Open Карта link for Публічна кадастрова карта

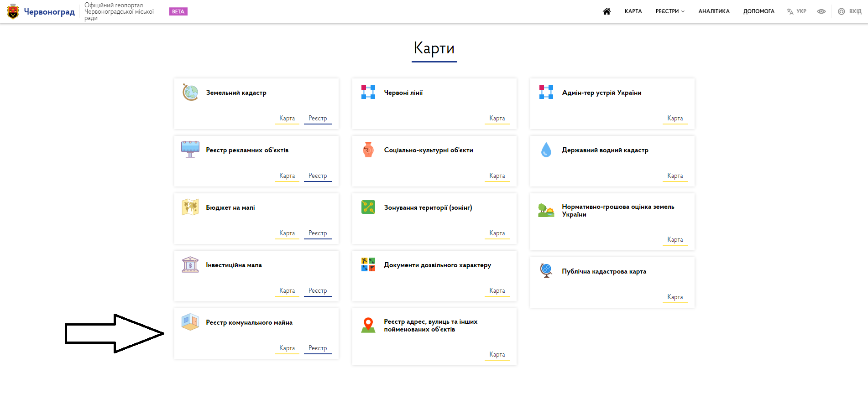click(675, 297)
